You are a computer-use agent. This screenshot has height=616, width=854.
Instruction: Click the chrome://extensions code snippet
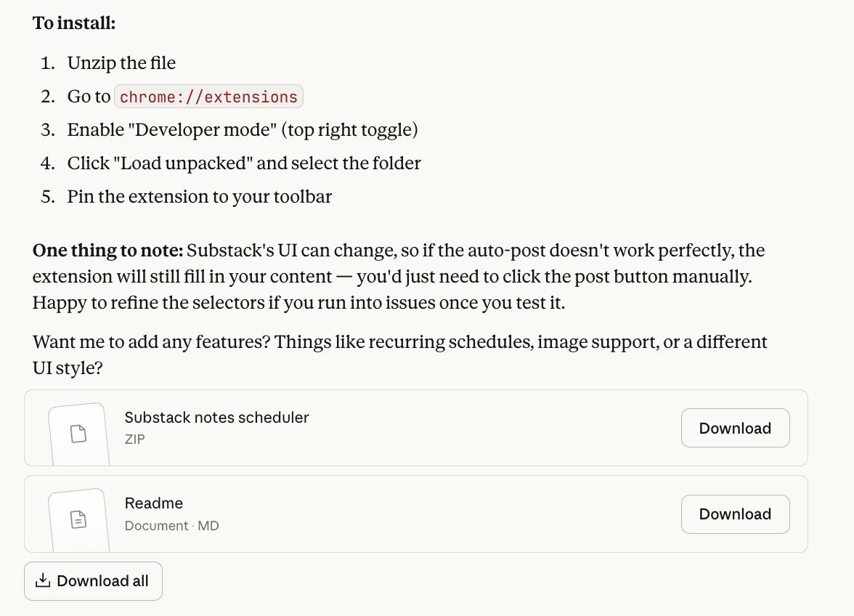(x=208, y=97)
